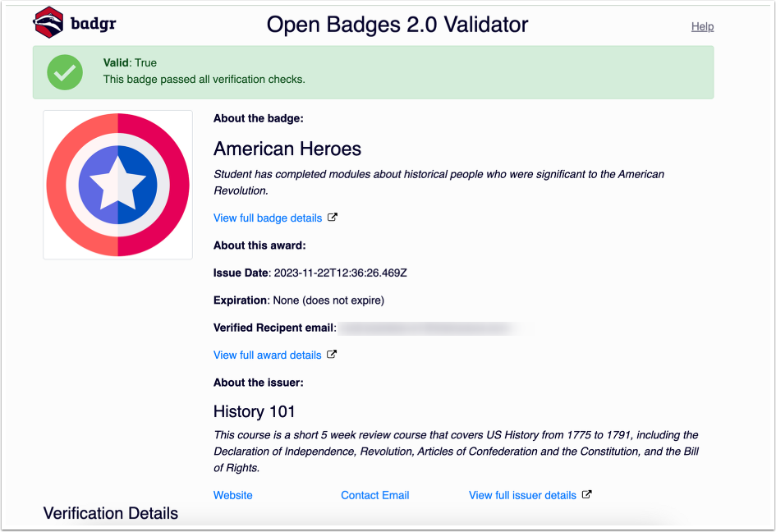Screen dimensions: 776x532
Task: Open badge details via external link icon
Action: pyautogui.click(x=332, y=217)
